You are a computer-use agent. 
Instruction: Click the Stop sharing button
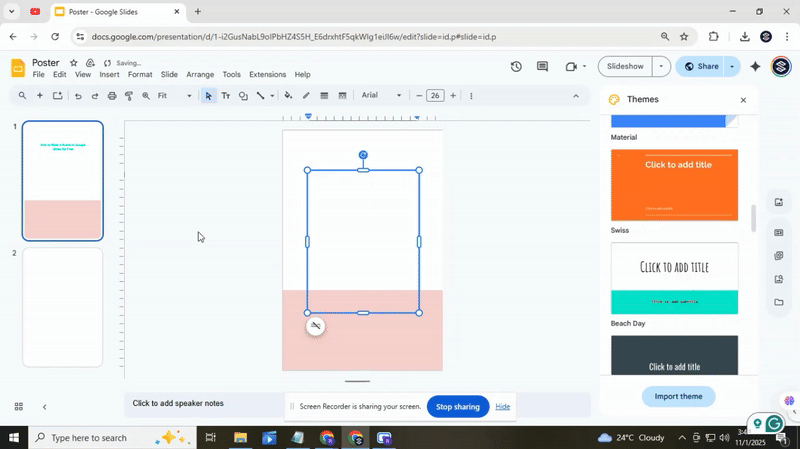(458, 407)
